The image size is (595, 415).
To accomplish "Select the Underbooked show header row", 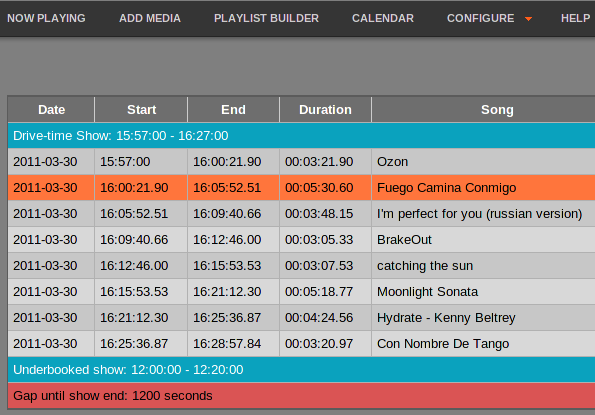I will coord(301,369).
